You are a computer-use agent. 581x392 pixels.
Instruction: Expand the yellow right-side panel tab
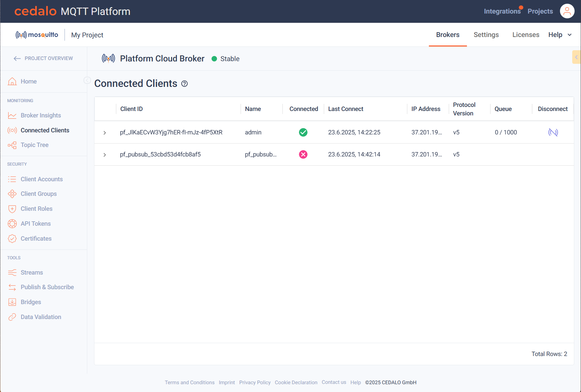click(576, 57)
